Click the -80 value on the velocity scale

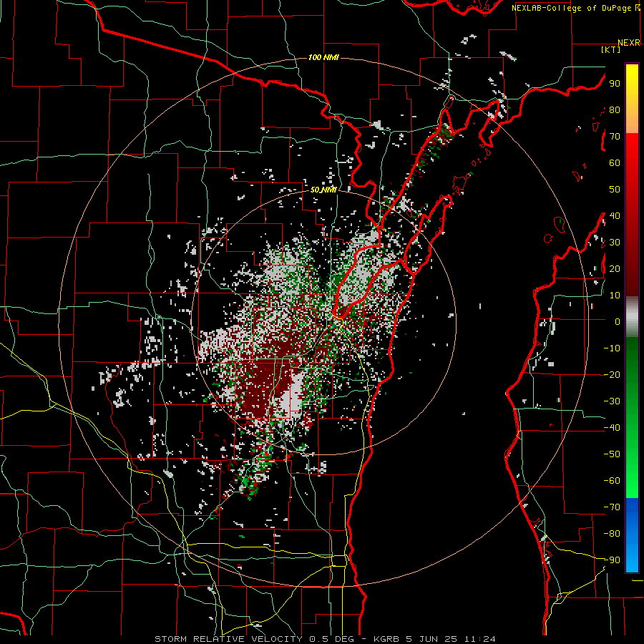[612, 534]
